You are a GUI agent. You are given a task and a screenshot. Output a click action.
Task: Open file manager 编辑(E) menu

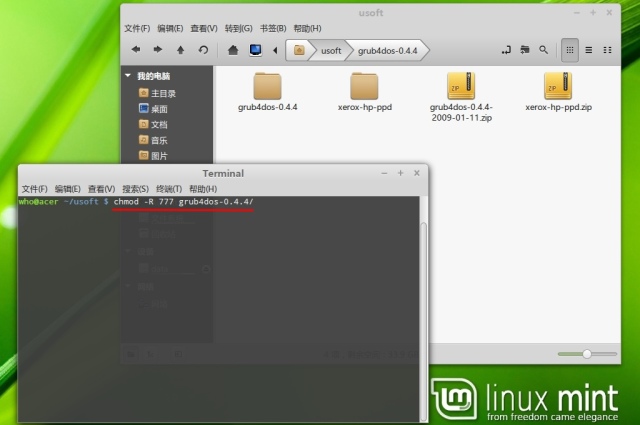click(170, 29)
